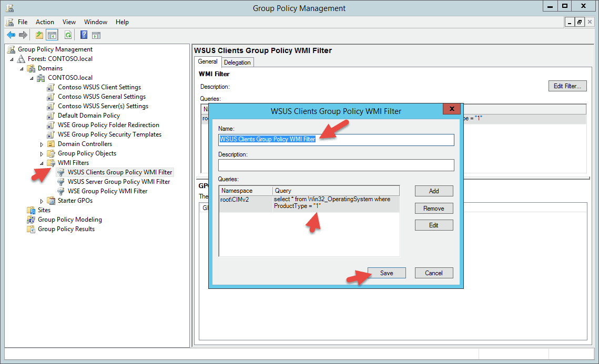Collapse the Forest: CONTOSO.local node
599x364 pixels.
(x=12, y=59)
